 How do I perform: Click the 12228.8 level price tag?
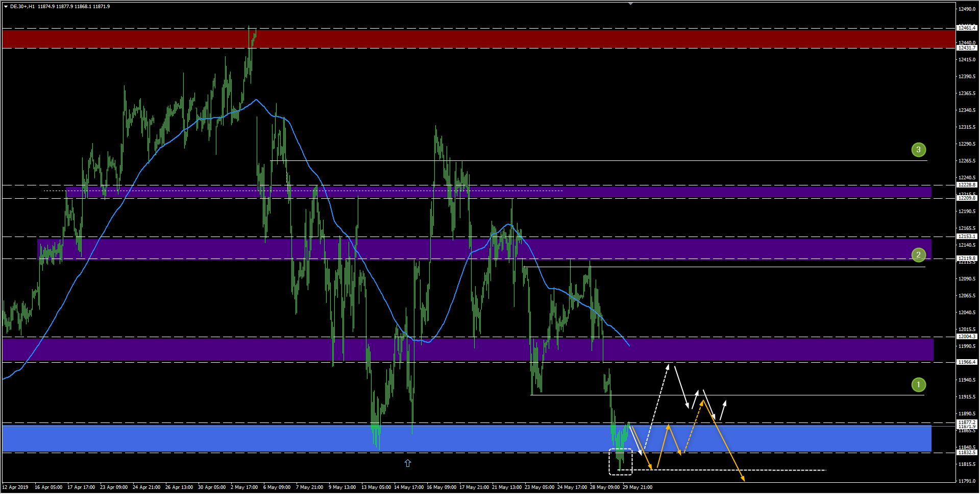pyautogui.click(x=967, y=185)
